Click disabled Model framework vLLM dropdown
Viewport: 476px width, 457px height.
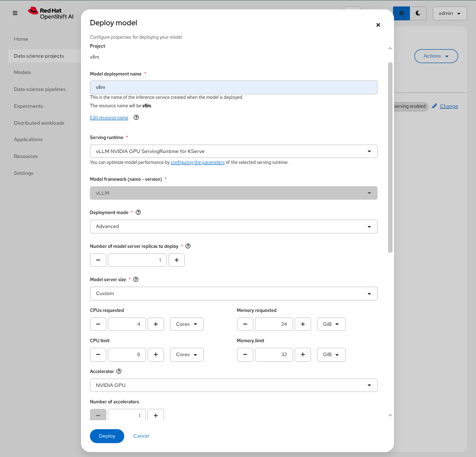pyautogui.click(x=234, y=193)
